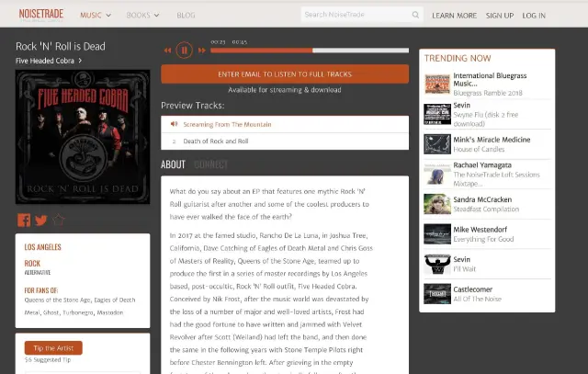The height and width of the screenshot is (374, 588).
Task: Switch to the Connect tab
Action: [210, 164]
